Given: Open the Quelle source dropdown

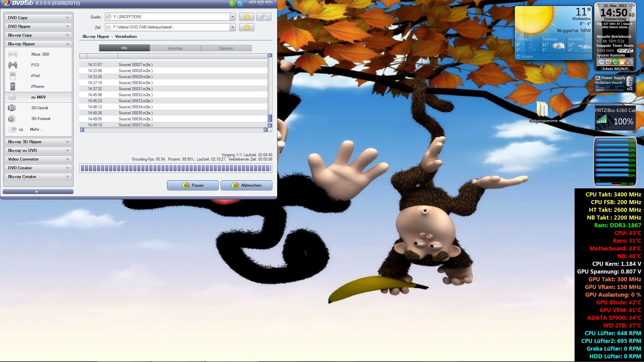Looking at the screenshot, I should click(233, 17).
